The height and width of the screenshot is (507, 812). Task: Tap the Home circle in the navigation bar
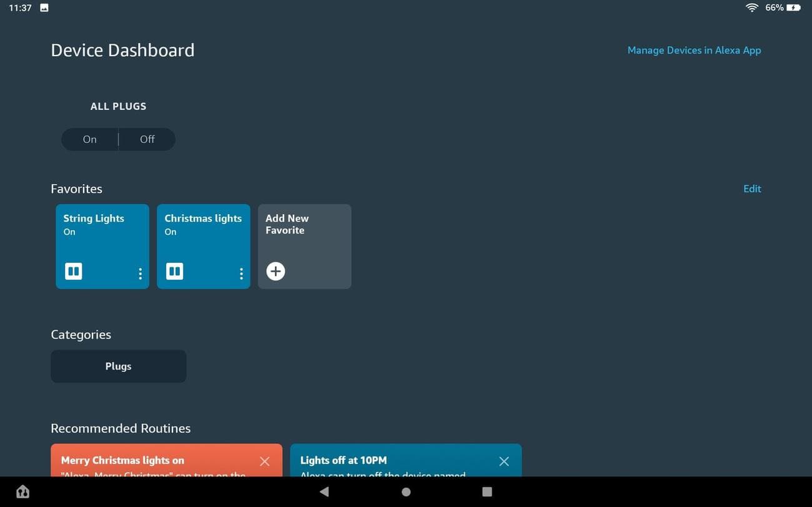click(405, 492)
